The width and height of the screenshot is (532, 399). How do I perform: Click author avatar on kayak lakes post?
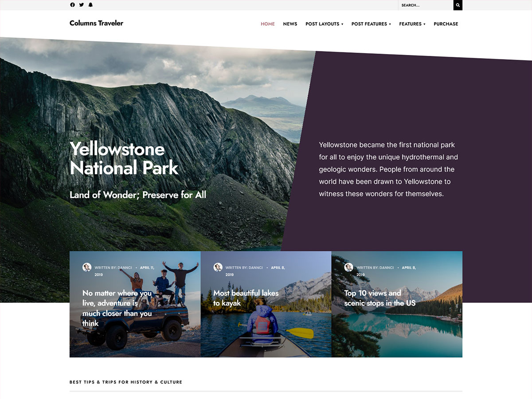[x=218, y=267]
